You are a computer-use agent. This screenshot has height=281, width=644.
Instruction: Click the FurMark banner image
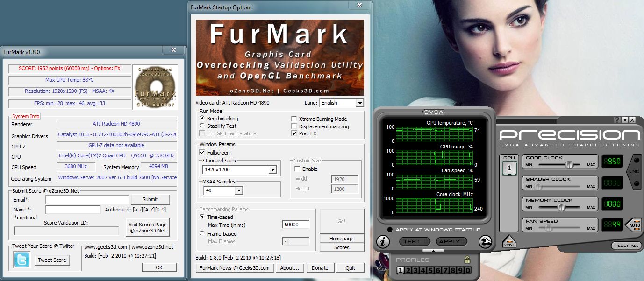pos(280,58)
